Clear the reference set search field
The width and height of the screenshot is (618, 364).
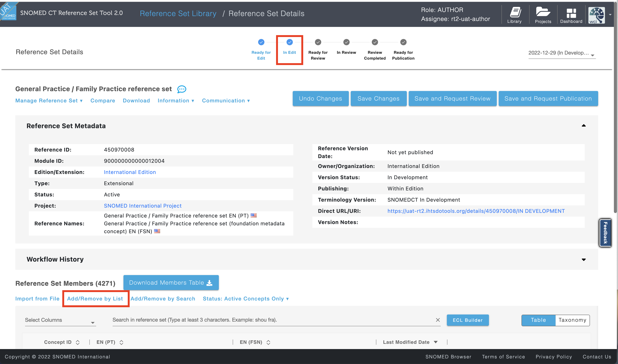(x=438, y=320)
